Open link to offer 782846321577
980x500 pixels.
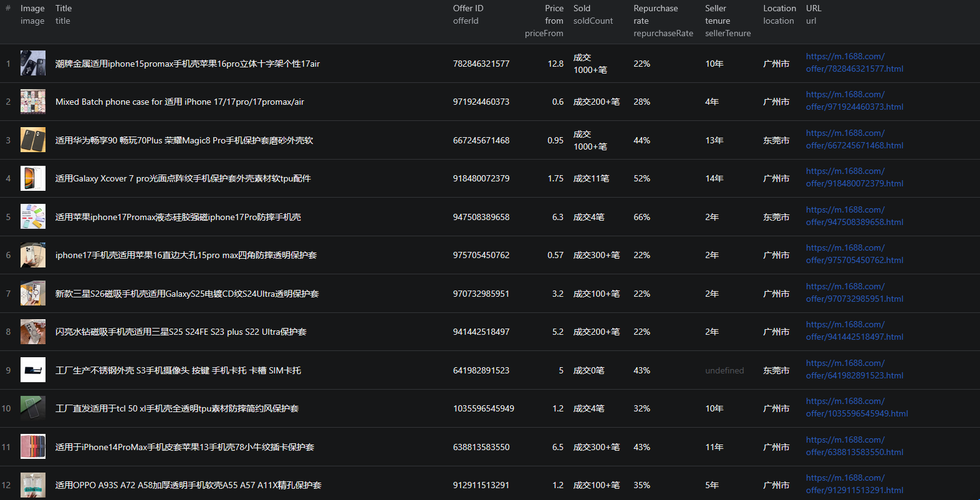click(x=854, y=63)
